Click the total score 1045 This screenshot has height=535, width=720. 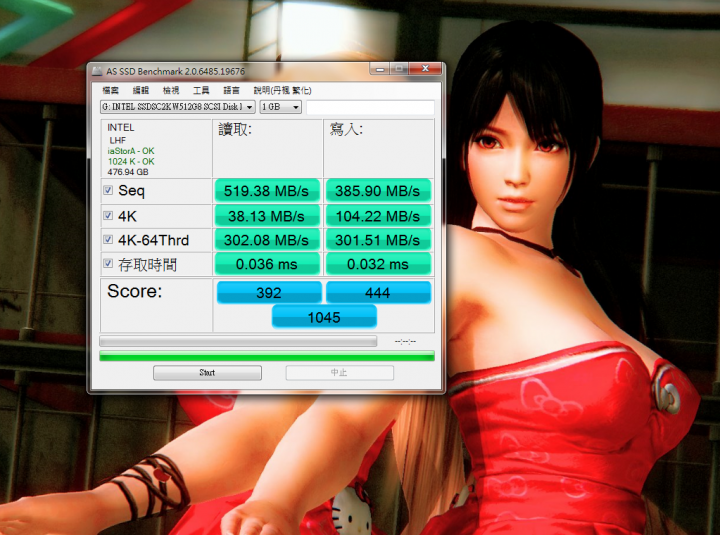(324, 317)
